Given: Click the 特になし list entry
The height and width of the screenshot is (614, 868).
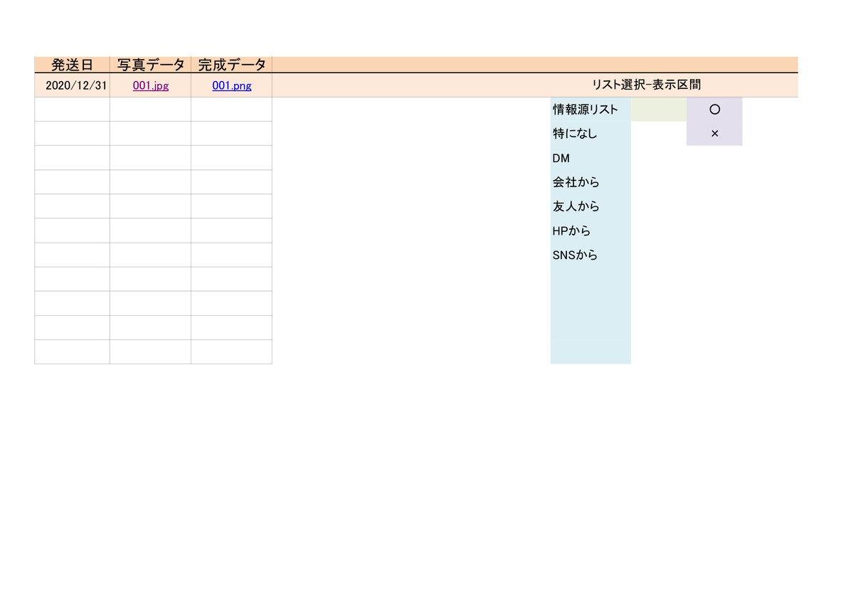Looking at the screenshot, I should coord(591,134).
